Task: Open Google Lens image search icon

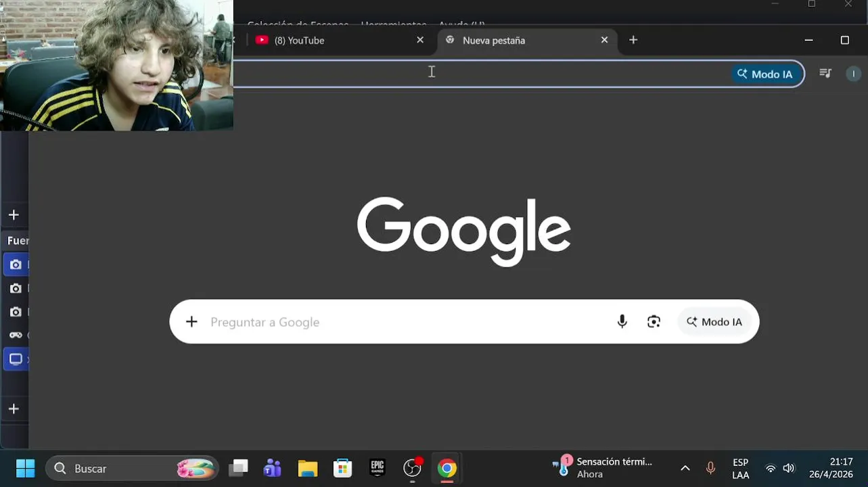Action: coord(654,322)
